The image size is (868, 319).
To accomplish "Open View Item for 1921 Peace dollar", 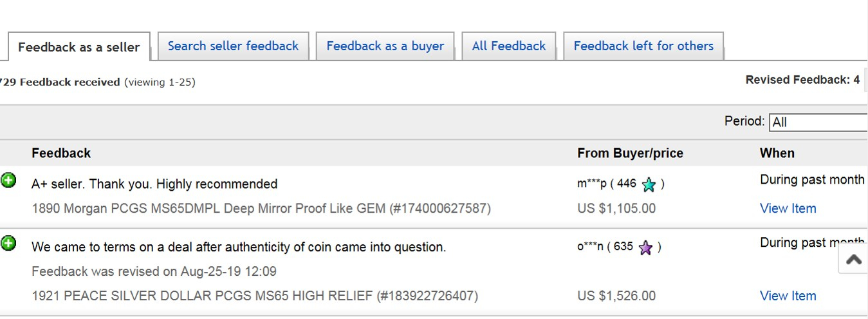I will (x=788, y=296).
